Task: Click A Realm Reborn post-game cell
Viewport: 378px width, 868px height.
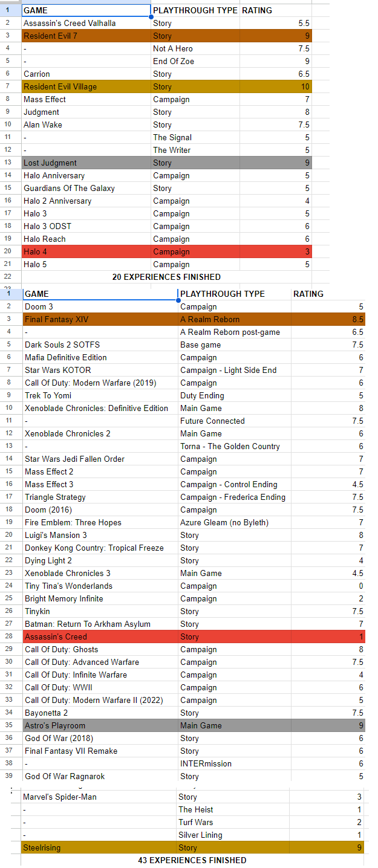Action: point(234,332)
